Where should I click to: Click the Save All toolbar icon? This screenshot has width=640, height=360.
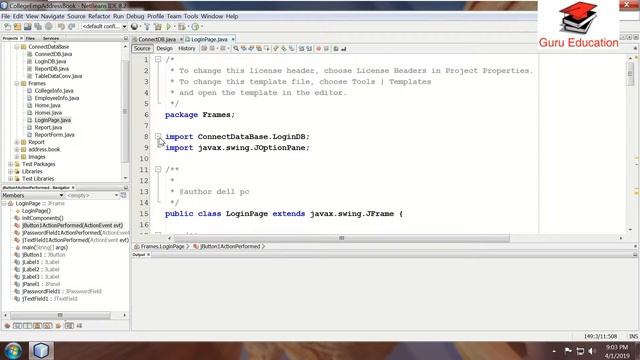coord(38,27)
